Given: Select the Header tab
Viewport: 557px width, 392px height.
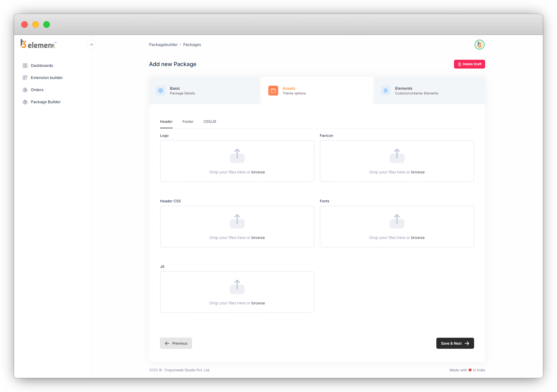Looking at the screenshot, I should coord(166,121).
